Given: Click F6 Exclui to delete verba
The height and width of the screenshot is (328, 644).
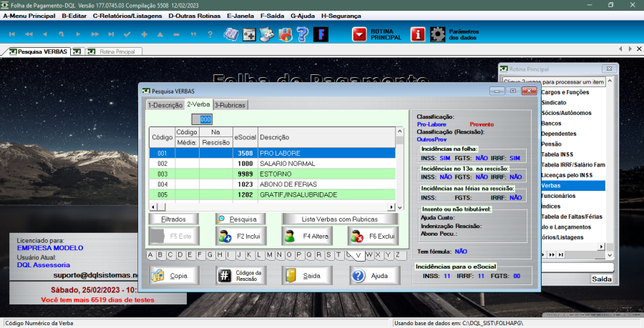Looking at the screenshot, I should click(371, 236).
